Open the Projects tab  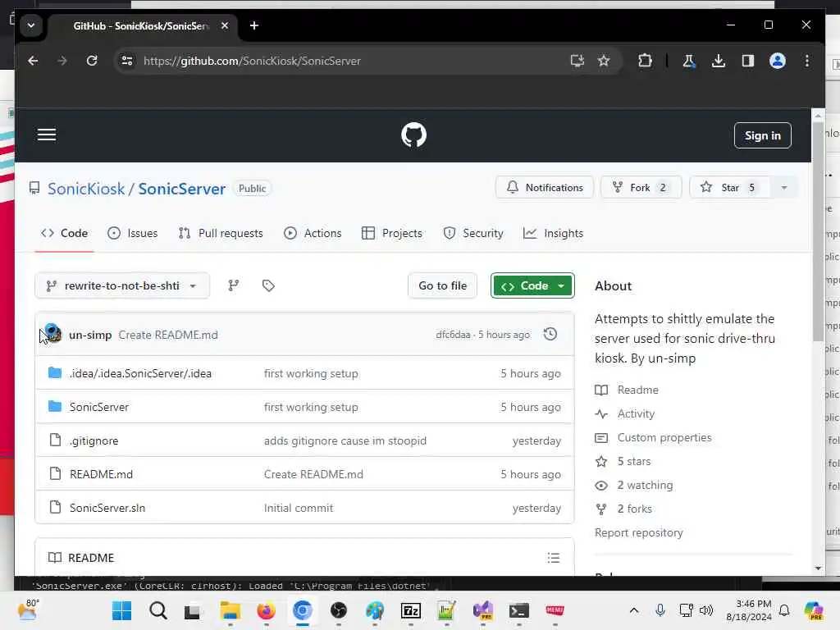click(x=392, y=233)
